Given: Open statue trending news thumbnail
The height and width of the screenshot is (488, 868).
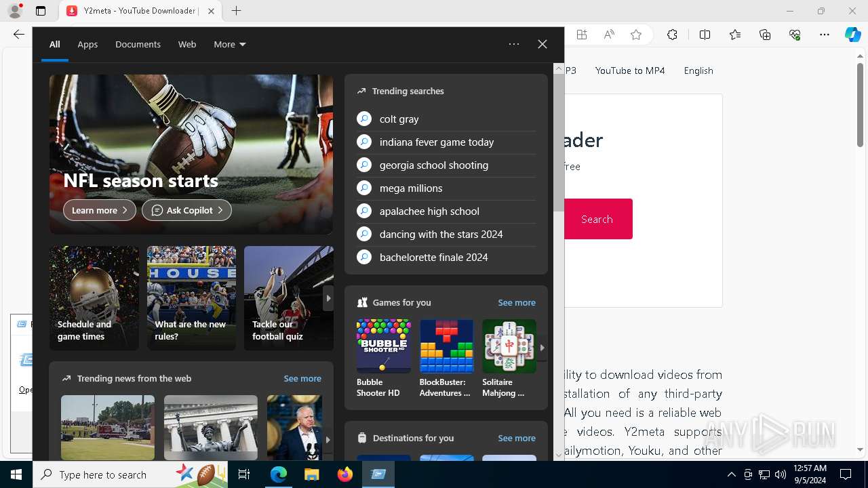Looking at the screenshot, I should click(x=211, y=428).
